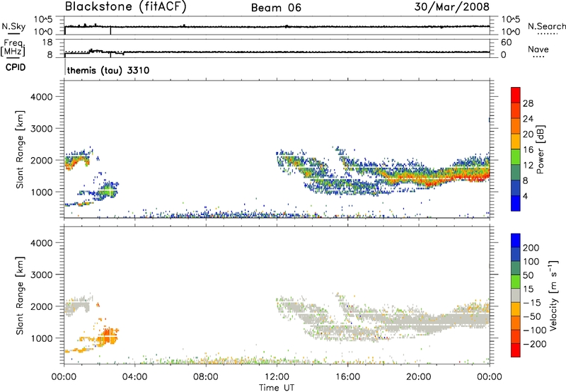Click the 'N.Search' legend label
The height and width of the screenshot is (392, 566).
547,26
